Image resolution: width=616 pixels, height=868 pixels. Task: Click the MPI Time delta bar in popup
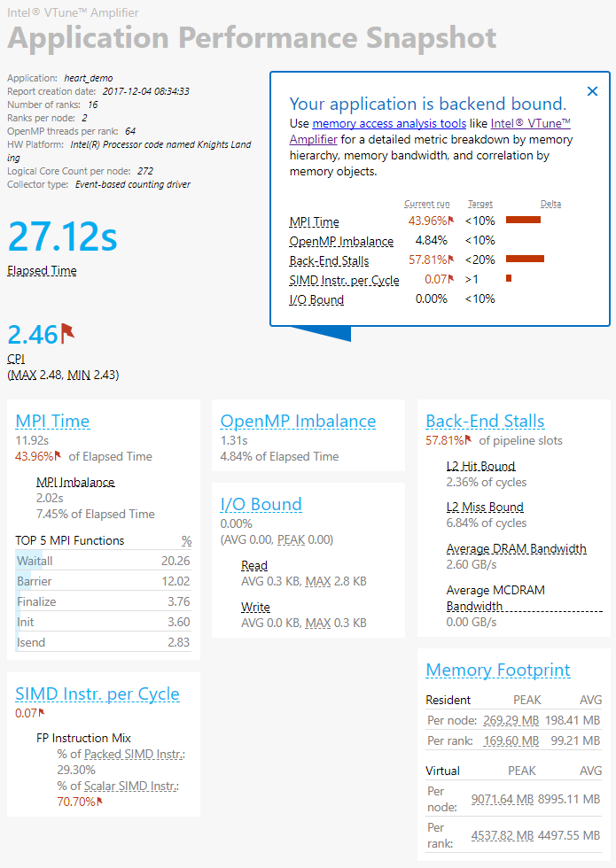[523, 220]
